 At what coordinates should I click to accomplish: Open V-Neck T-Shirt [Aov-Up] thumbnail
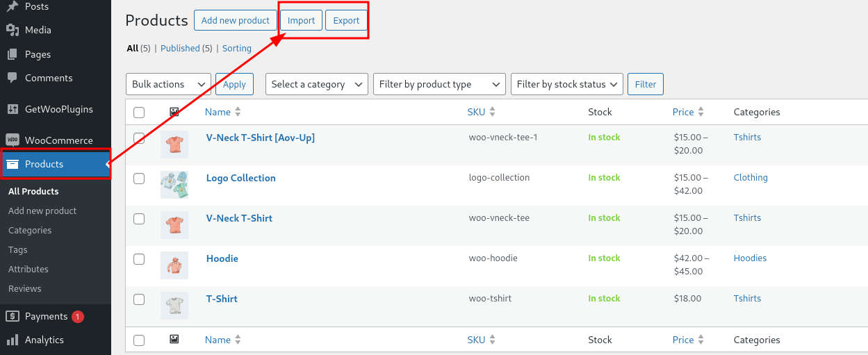(174, 145)
